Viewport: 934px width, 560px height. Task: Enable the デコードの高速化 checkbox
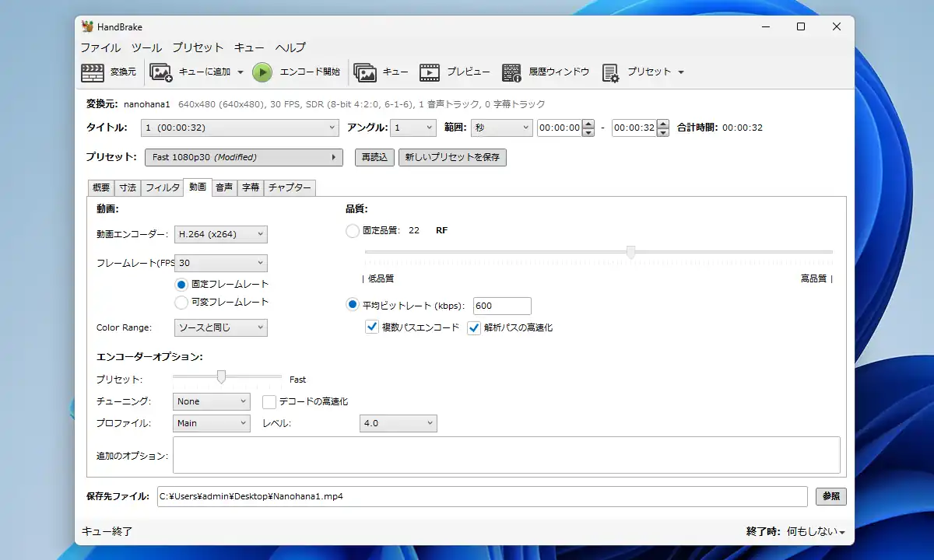[269, 401]
